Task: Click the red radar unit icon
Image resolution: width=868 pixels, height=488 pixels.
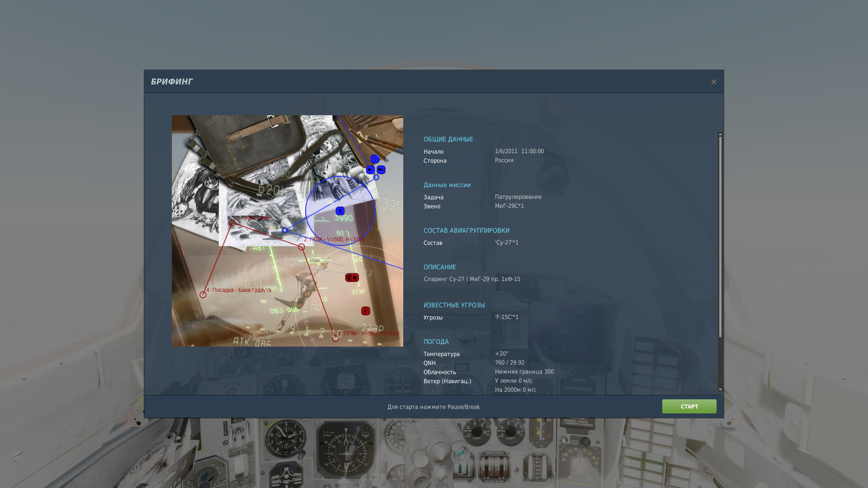Action: pyautogui.click(x=365, y=311)
